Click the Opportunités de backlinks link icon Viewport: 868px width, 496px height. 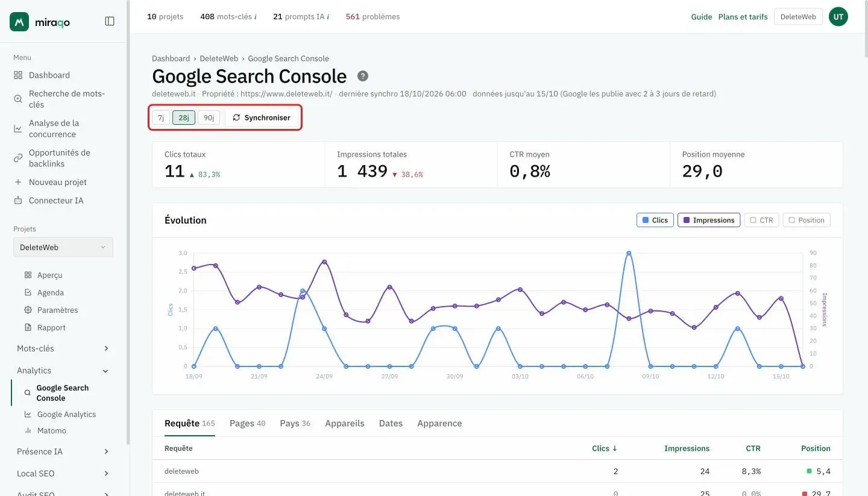pyautogui.click(x=18, y=158)
